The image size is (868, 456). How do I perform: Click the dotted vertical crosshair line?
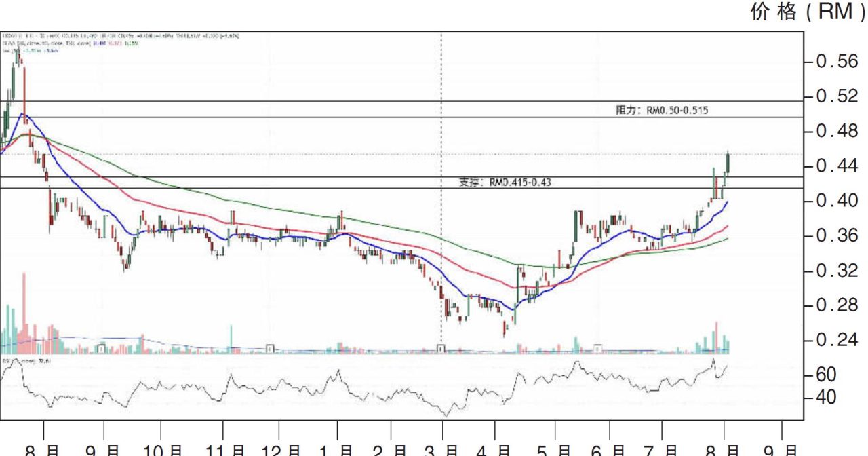click(x=443, y=204)
